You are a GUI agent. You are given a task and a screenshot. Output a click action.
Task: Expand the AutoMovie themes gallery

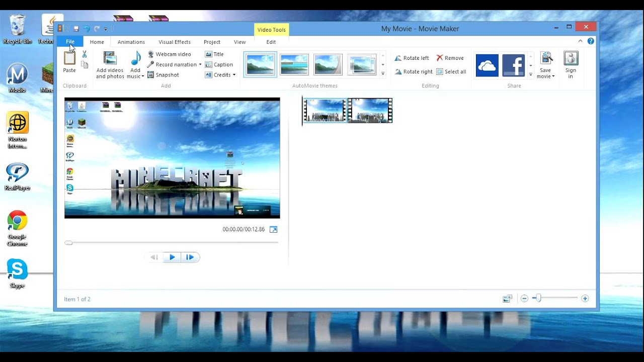click(x=383, y=74)
